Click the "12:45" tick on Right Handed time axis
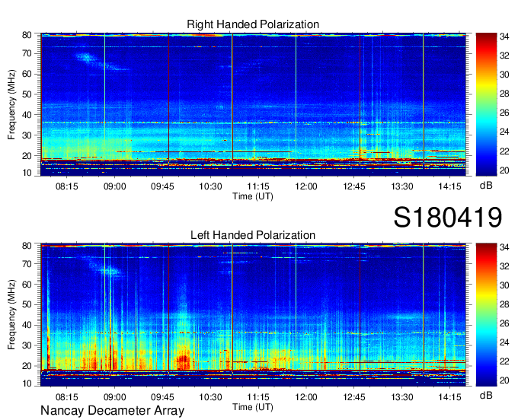518x420 pixels. 354,186
